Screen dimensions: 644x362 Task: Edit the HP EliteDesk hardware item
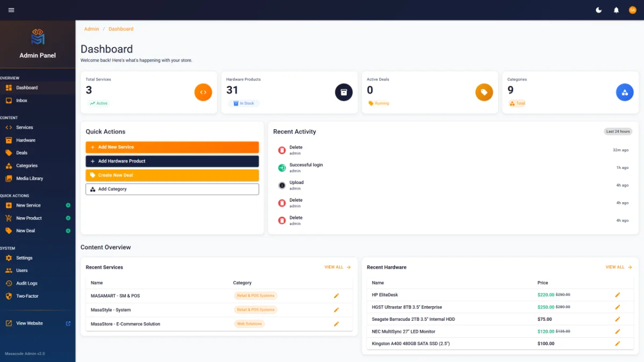pyautogui.click(x=618, y=295)
